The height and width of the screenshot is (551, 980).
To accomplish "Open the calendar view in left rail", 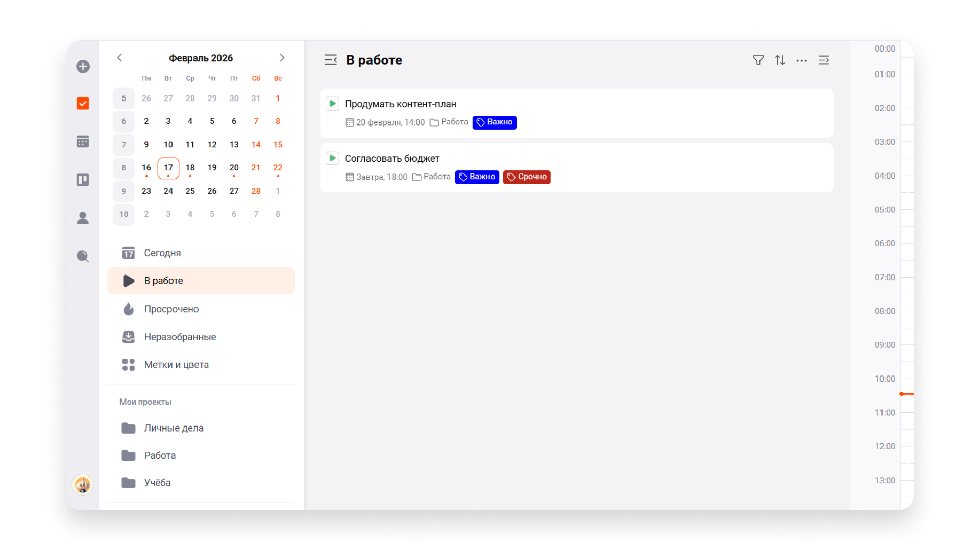I will coord(83,142).
